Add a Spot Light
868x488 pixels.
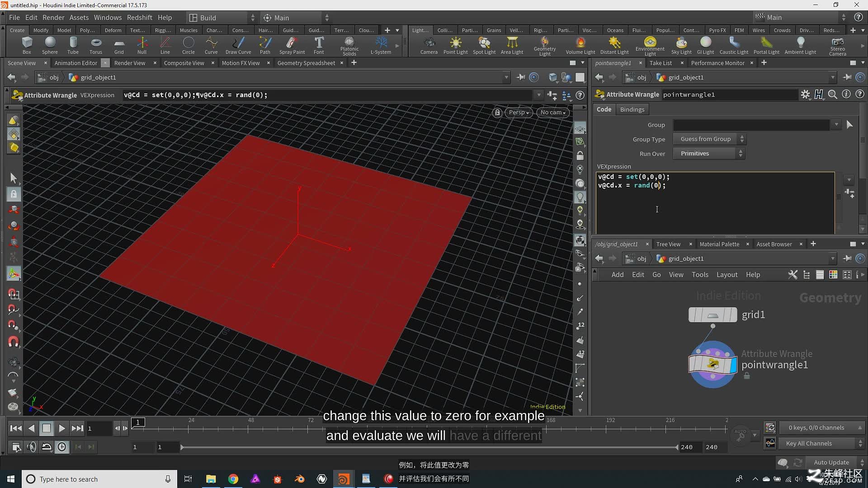pos(484,46)
